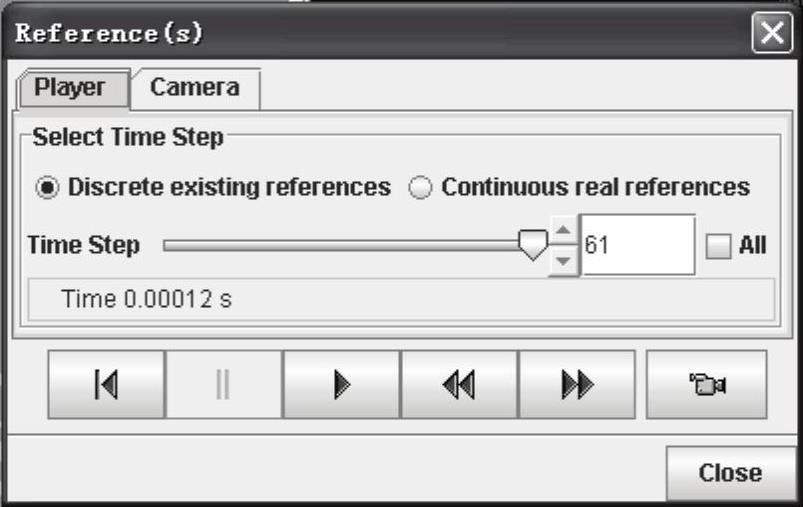Start playback with the play button
This screenshot has width=803, height=507.
[341, 385]
